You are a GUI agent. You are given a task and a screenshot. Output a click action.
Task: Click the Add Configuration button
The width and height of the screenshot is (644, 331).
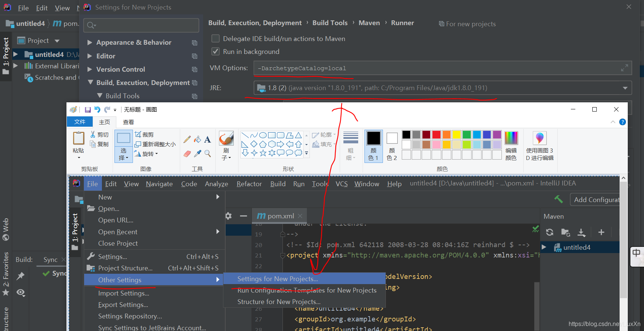[595, 199]
